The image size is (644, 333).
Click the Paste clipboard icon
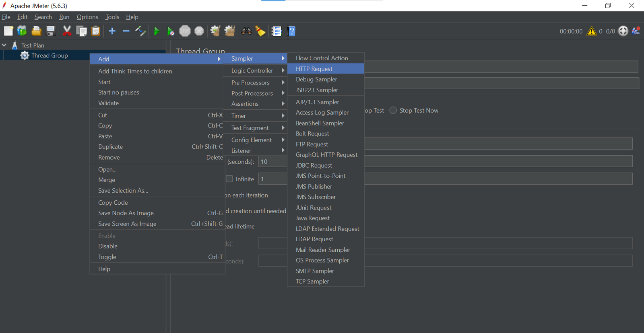click(95, 31)
